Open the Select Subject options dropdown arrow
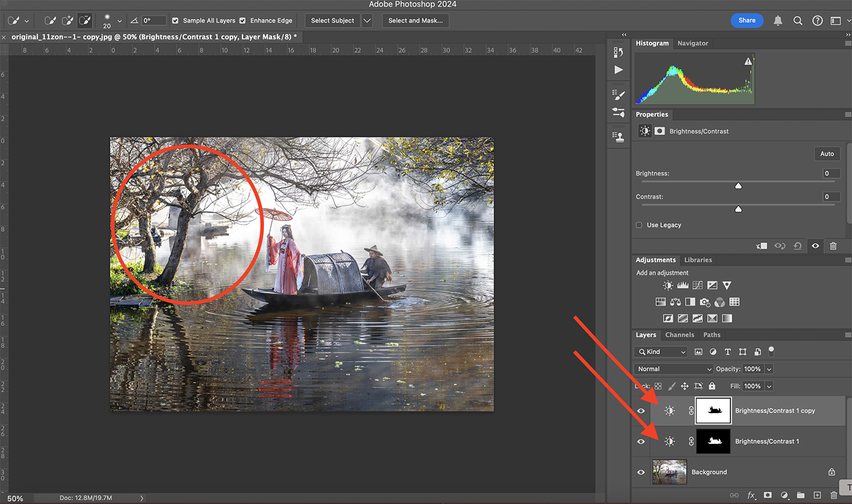Screen dimensions: 852x504 pyautogui.click(x=367, y=20)
